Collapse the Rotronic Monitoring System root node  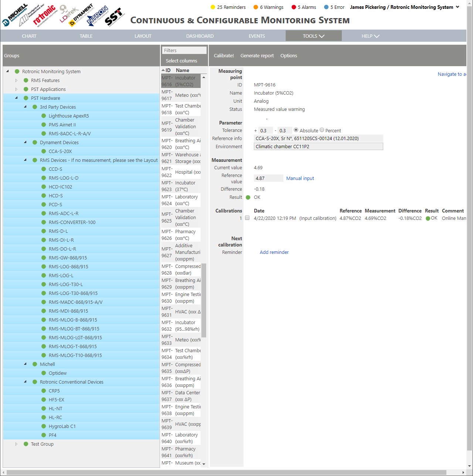(x=7, y=71)
